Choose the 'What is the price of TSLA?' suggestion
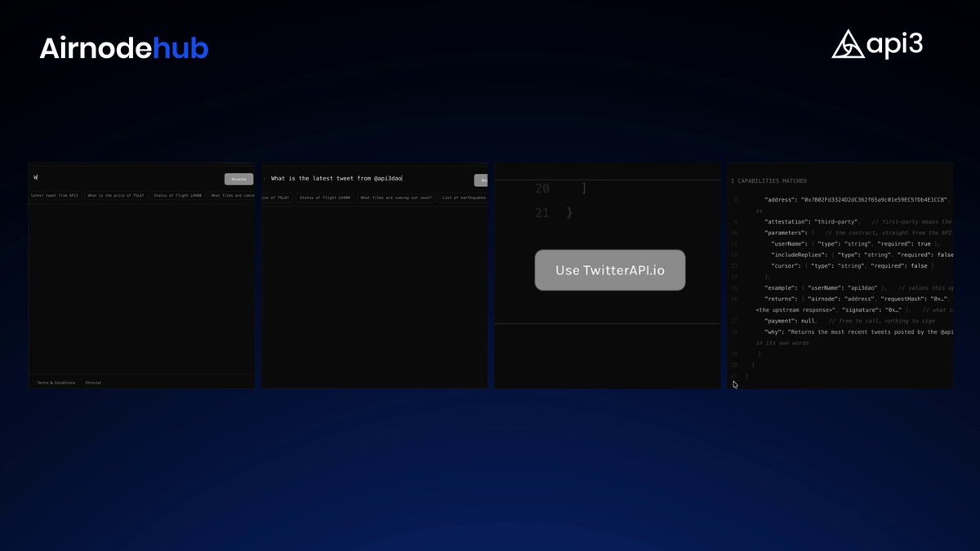Image resolution: width=980 pixels, height=551 pixels. [115, 196]
